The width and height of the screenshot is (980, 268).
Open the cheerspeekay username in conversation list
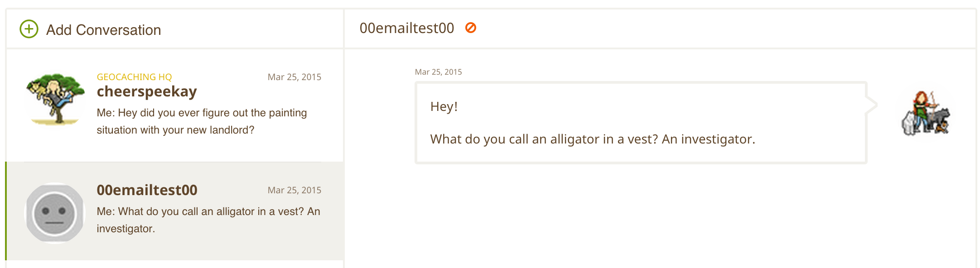147,91
